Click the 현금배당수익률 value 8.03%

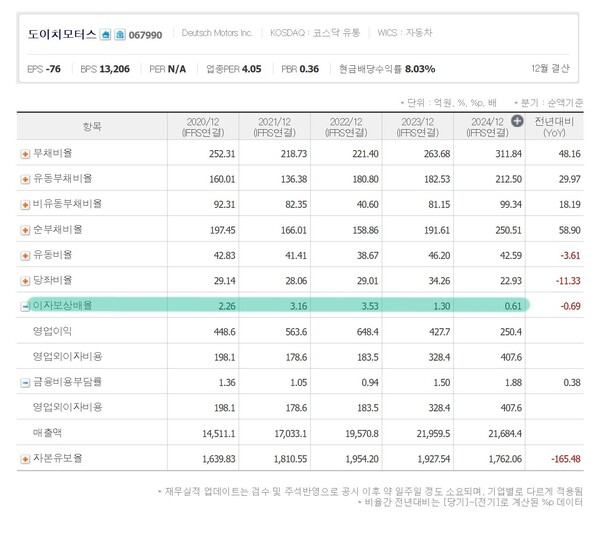click(x=420, y=69)
